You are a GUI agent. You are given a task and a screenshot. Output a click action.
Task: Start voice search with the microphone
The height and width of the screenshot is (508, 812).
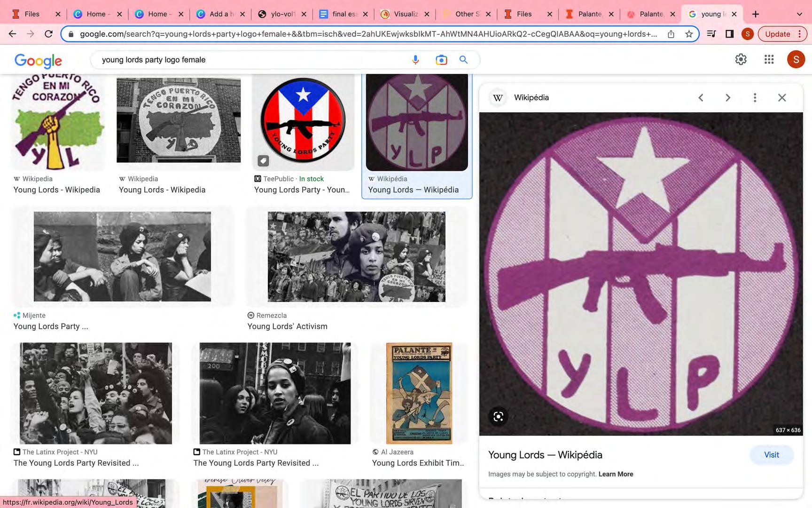(415, 60)
